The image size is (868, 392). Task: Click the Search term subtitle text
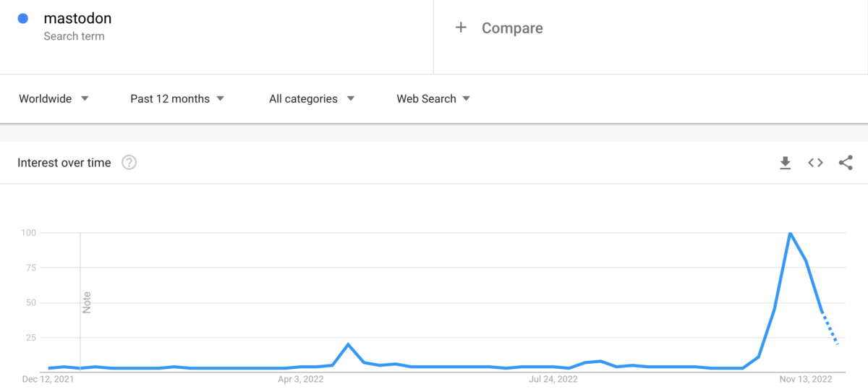[74, 36]
